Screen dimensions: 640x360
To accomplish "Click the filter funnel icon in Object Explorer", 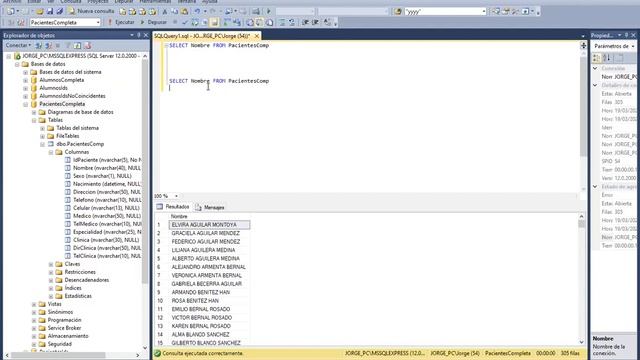I will pos(68,45).
